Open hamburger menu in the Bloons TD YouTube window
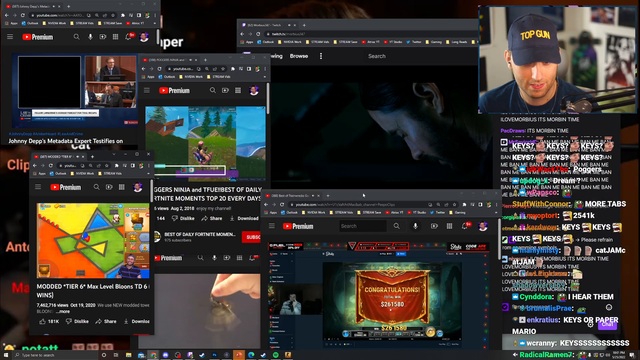 38,187
